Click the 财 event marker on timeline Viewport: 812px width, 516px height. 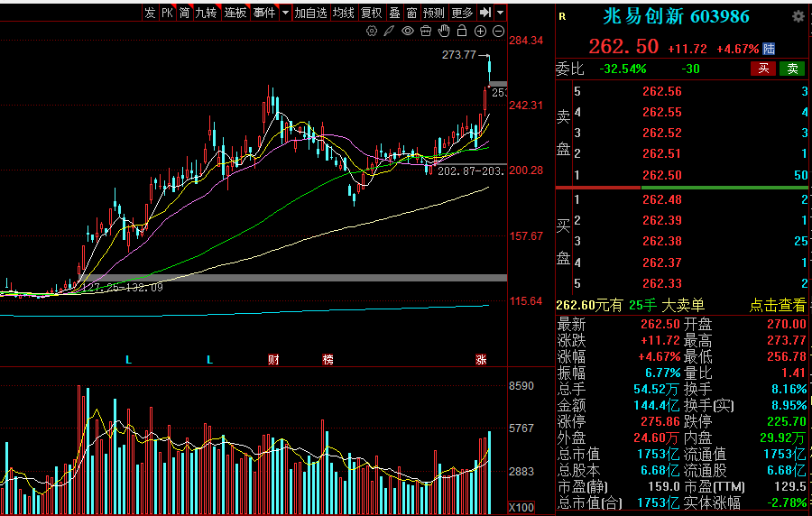[273, 360]
